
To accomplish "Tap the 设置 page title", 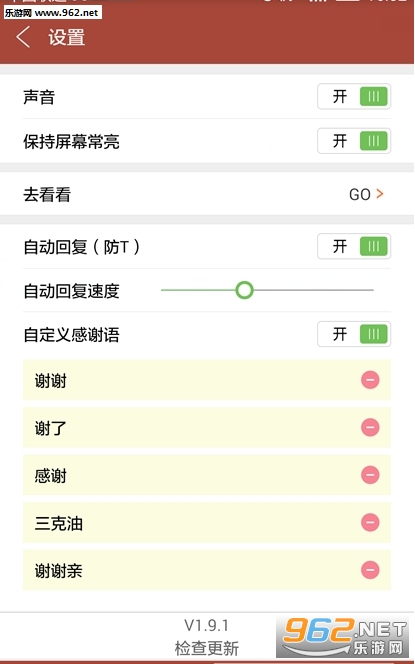I will (66, 37).
